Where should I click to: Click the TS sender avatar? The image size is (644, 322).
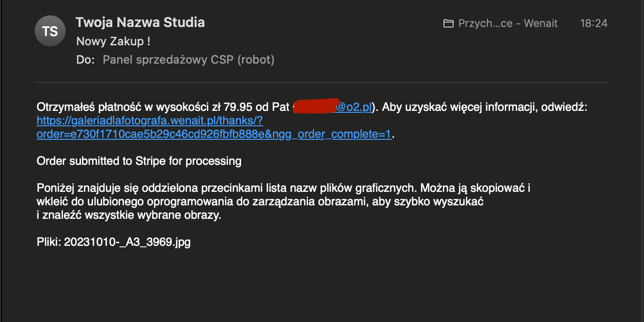pyautogui.click(x=50, y=31)
